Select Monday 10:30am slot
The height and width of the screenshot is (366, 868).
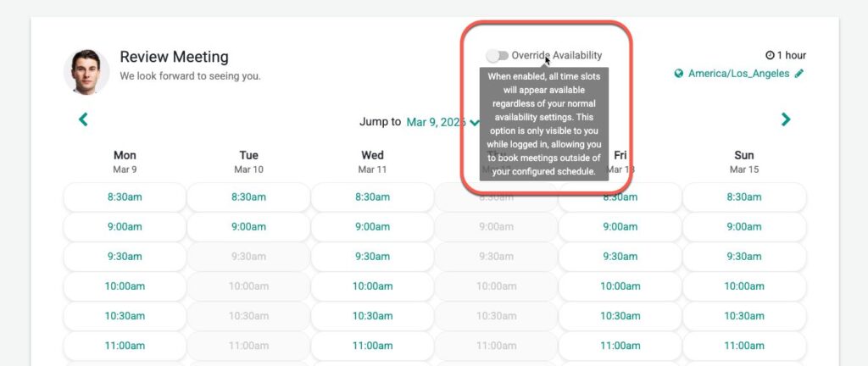125,315
